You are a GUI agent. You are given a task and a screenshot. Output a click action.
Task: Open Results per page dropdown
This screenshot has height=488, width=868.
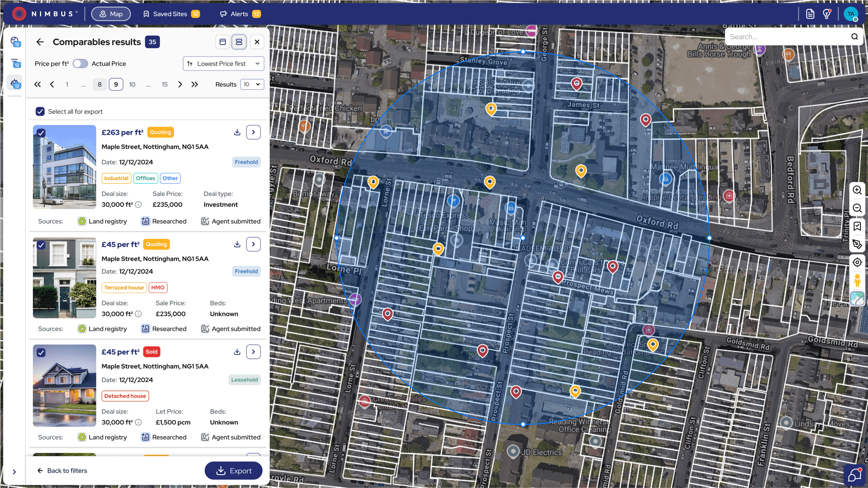pos(252,84)
